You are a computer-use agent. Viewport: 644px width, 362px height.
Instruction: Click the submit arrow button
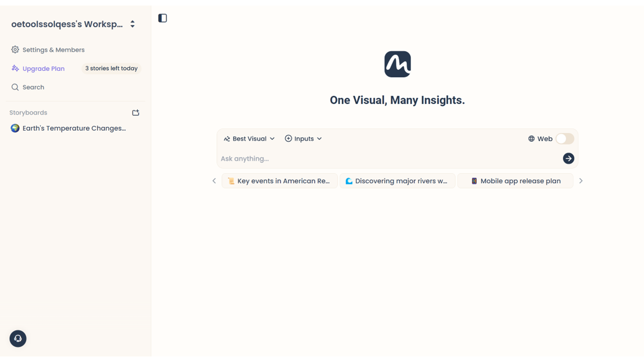click(x=568, y=158)
